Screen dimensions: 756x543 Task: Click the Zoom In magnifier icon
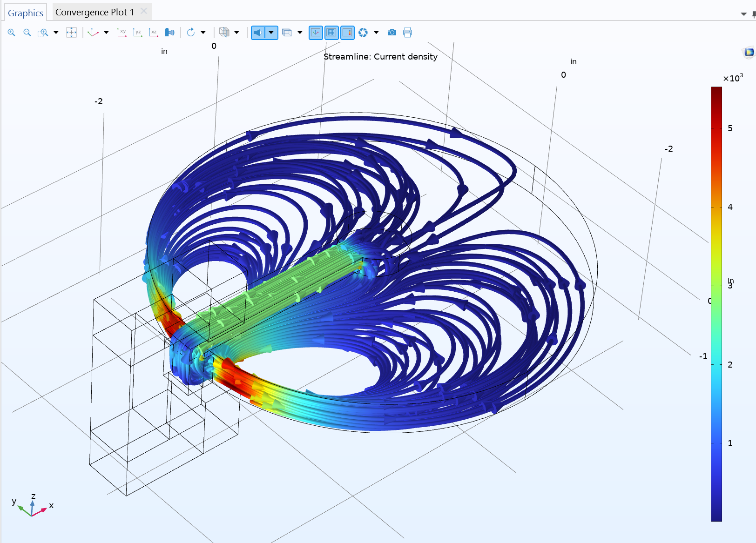point(12,33)
